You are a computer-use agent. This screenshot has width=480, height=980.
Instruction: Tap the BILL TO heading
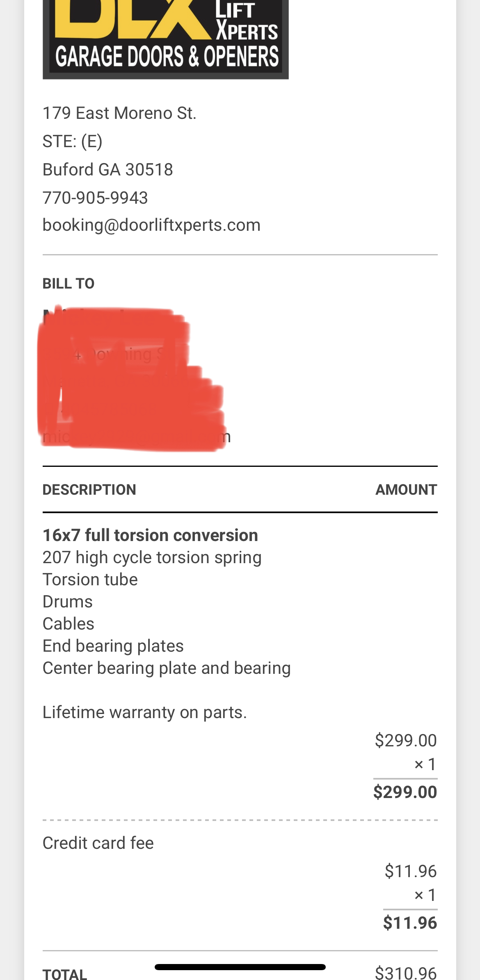(69, 284)
